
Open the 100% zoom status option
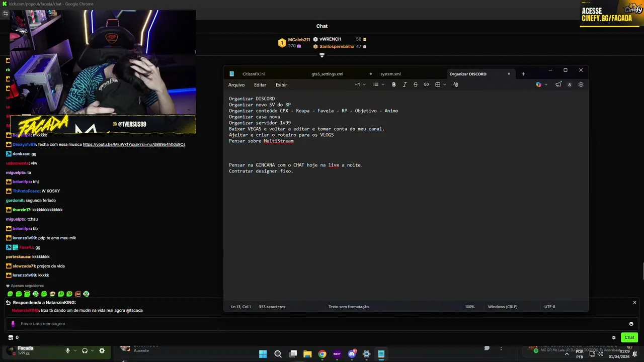(x=469, y=307)
